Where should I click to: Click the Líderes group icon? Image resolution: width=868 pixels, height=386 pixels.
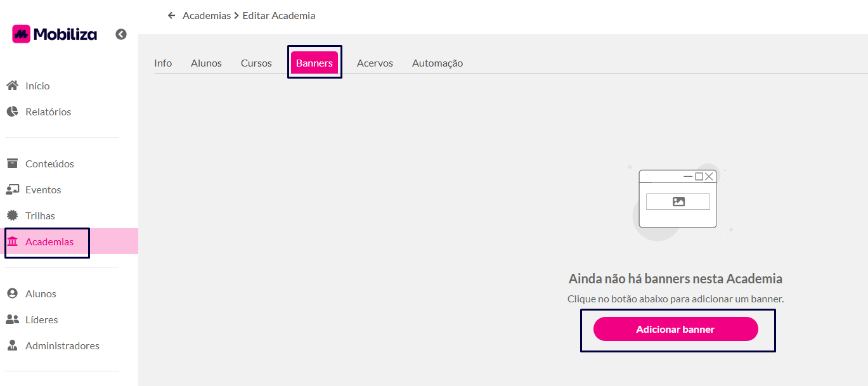pos(12,319)
